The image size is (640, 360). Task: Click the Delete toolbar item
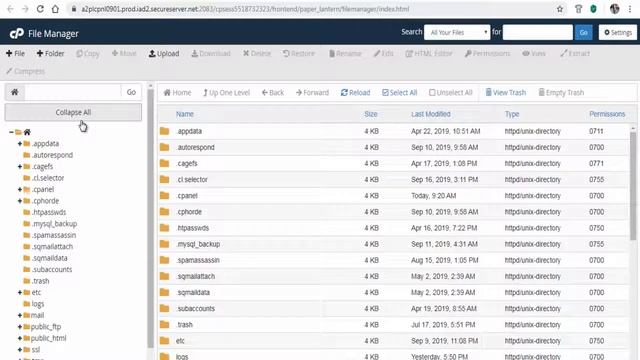257,53
